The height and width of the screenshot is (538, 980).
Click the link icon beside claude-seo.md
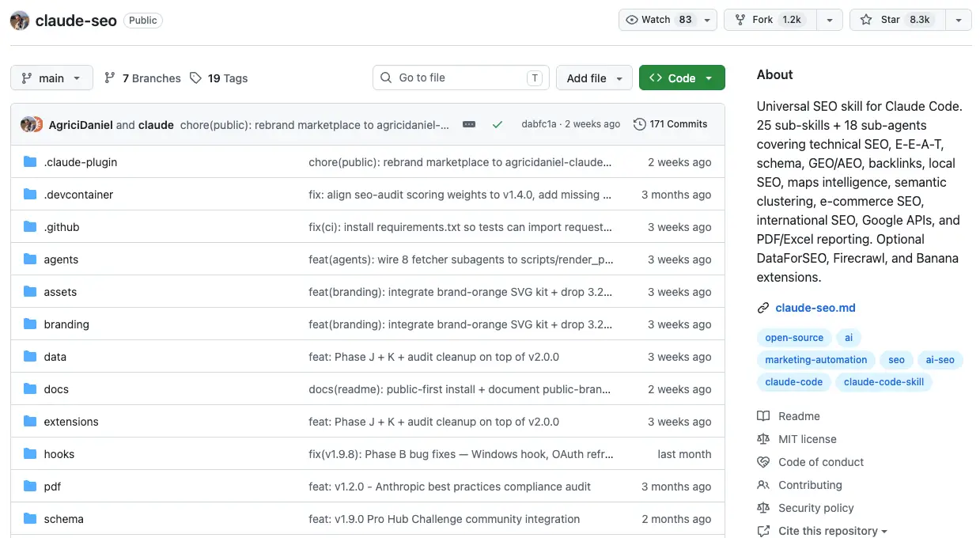pyautogui.click(x=762, y=308)
